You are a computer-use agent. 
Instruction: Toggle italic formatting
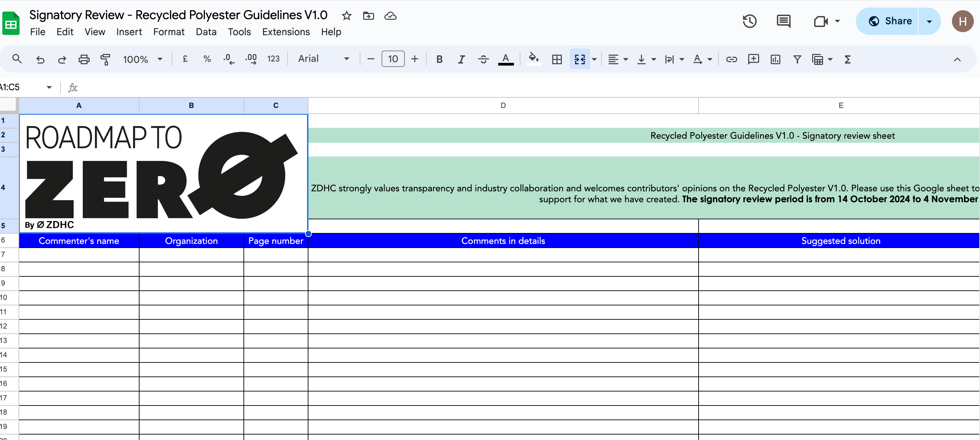click(461, 59)
